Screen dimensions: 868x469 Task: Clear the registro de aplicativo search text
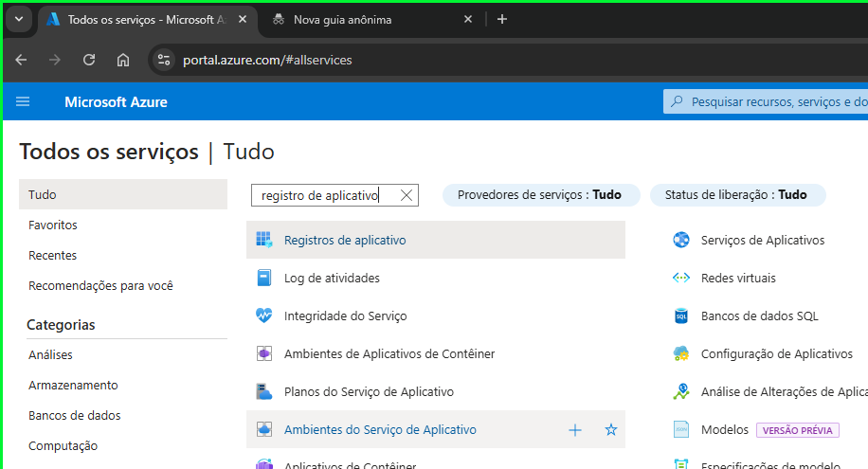pos(407,195)
